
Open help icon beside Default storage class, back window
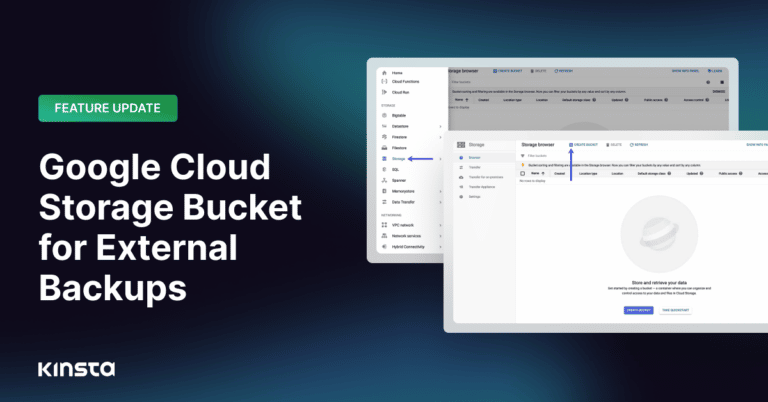(x=594, y=100)
